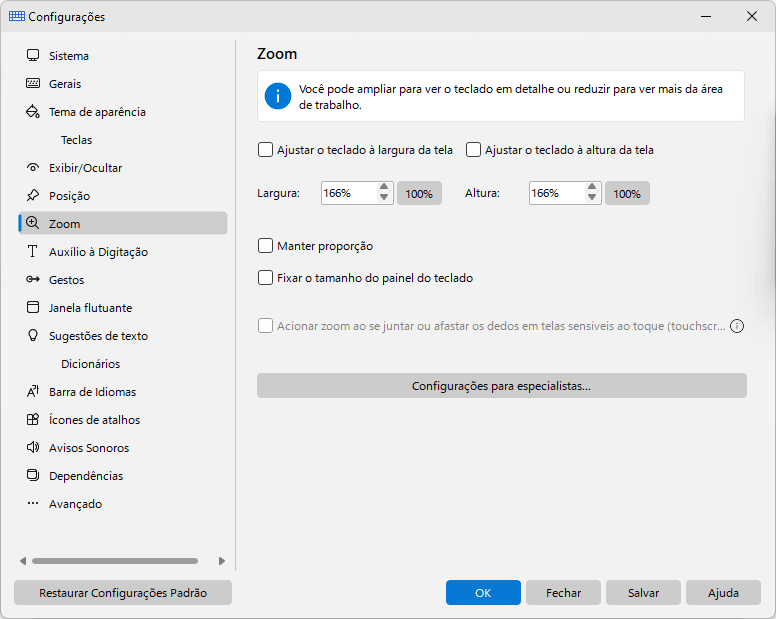Increase Largura with the up arrow
Image resolution: width=776 pixels, height=619 pixels.
point(384,187)
